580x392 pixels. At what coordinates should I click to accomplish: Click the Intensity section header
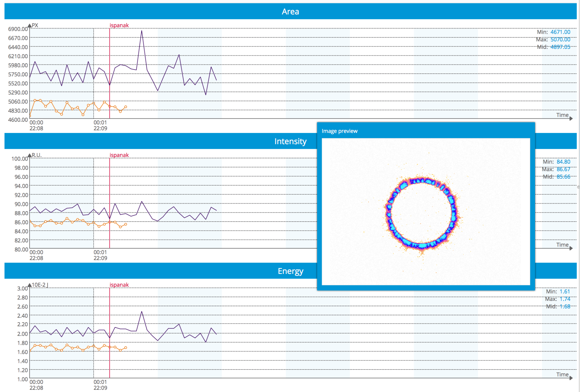pyautogui.click(x=290, y=141)
